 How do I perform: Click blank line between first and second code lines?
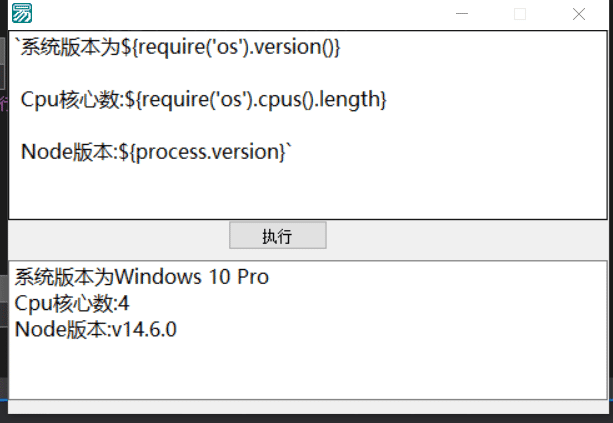coord(308,73)
